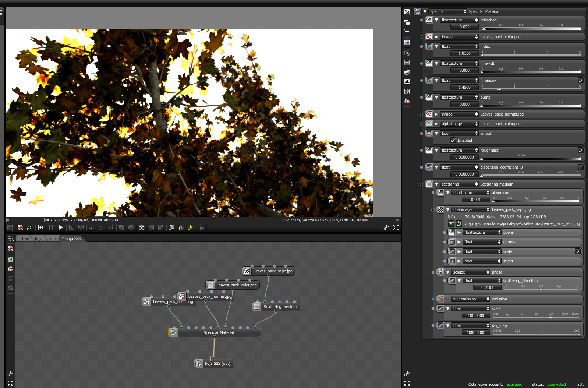Load a new file for Leaves_pack_sepc.jpg
588x388 pixels.
[x=451, y=223]
